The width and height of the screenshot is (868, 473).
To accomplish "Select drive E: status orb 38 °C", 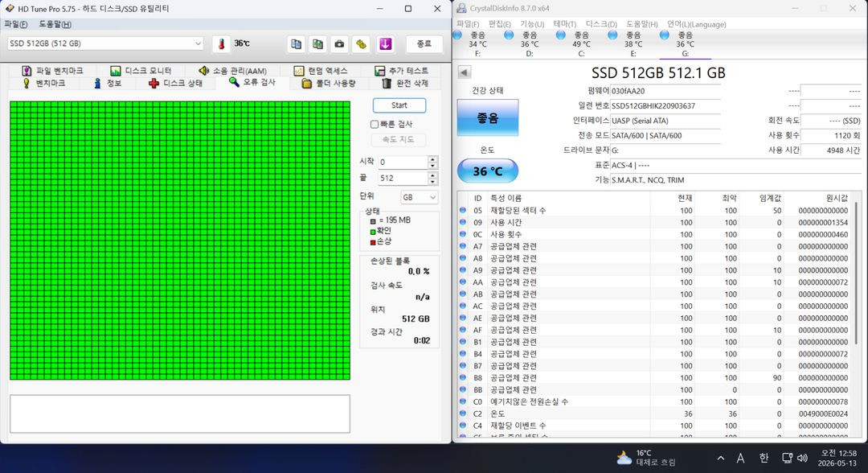I will (612, 35).
